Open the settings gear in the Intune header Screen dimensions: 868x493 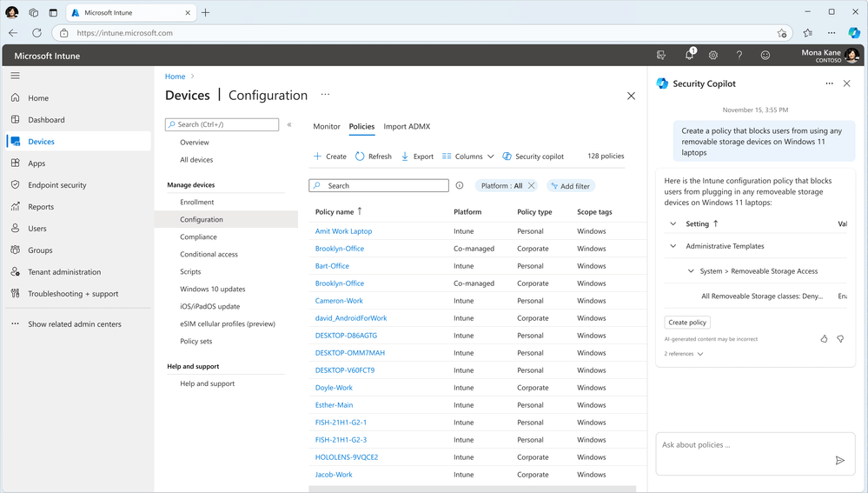coord(713,55)
